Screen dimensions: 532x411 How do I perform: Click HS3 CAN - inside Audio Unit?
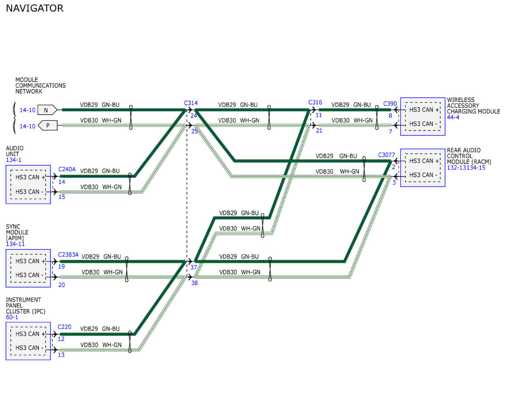pos(30,192)
